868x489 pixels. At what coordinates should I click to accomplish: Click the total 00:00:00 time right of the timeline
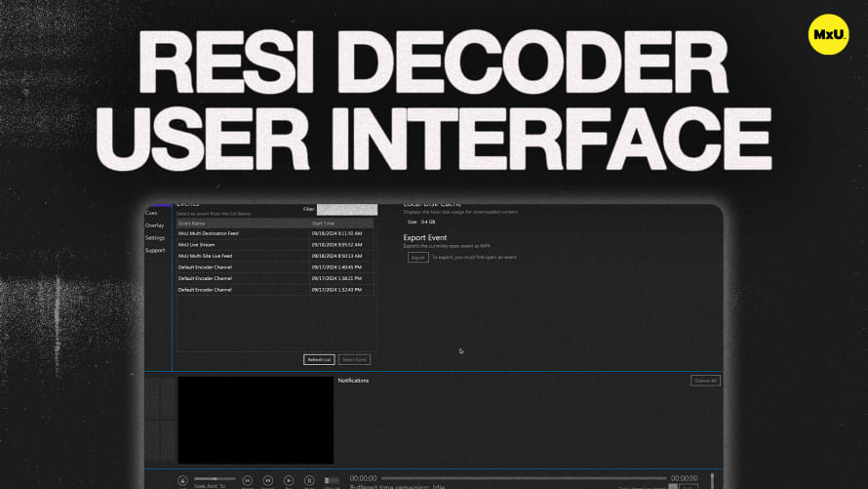[x=685, y=478]
